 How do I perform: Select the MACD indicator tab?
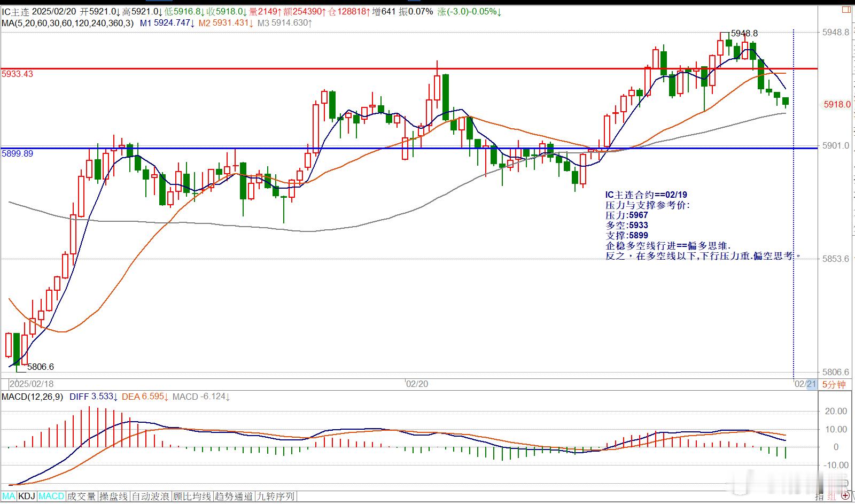pos(51,496)
